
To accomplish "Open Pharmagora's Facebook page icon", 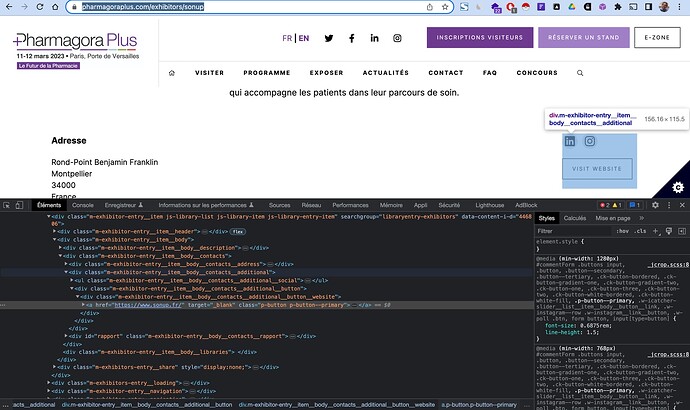I will click(352, 38).
